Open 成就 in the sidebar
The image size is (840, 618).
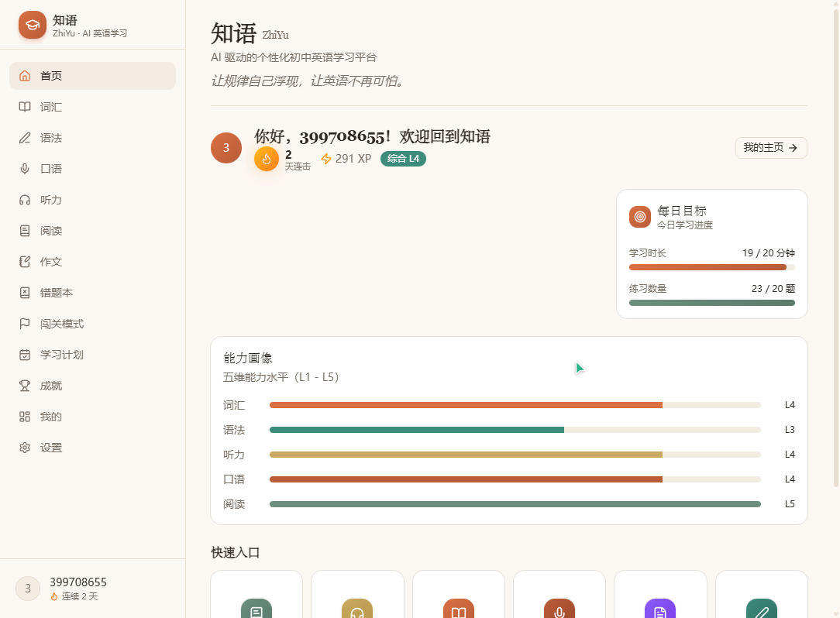[x=93, y=386]
